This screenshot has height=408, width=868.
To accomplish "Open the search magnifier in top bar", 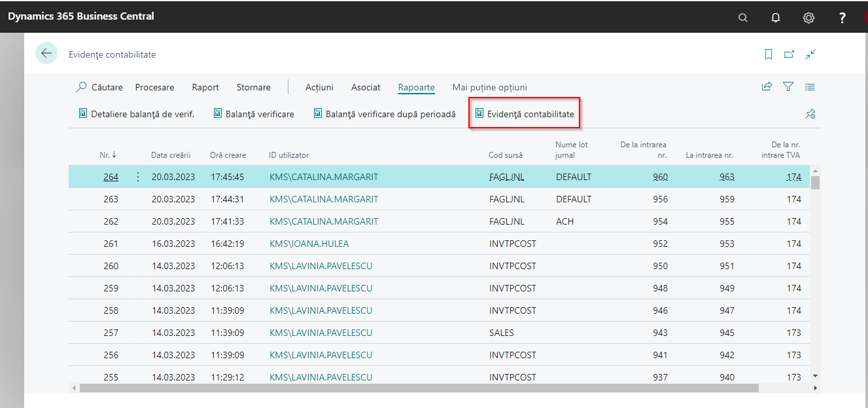I will tap(742, 18).
